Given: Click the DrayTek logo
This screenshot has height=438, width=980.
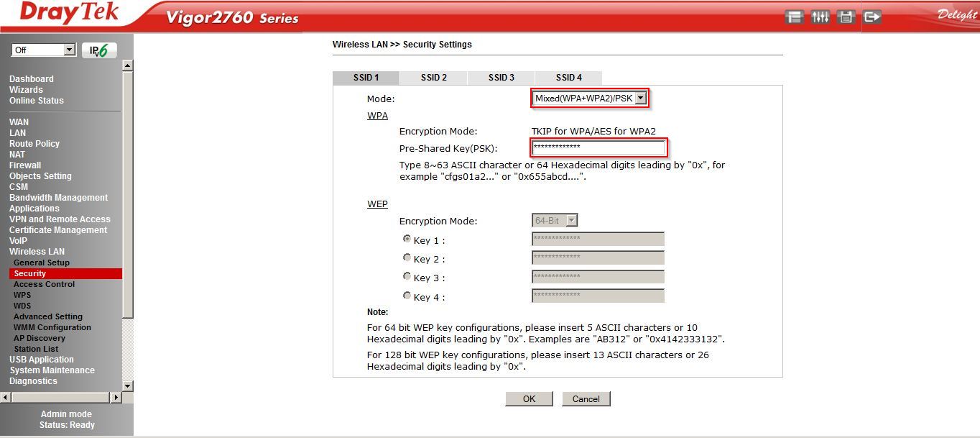Looking at the screenshot, I should [69, 13].
